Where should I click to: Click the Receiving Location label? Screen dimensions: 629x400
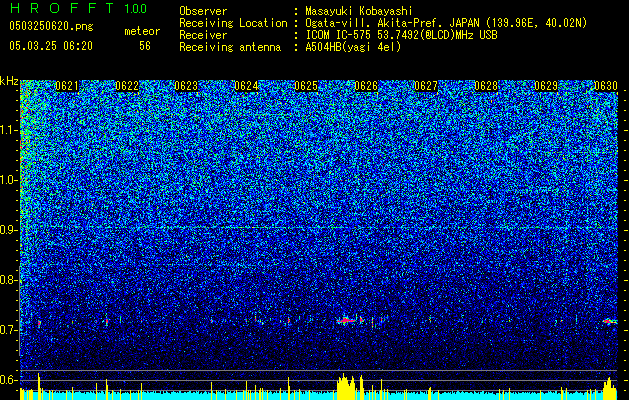tap(233, 23)
